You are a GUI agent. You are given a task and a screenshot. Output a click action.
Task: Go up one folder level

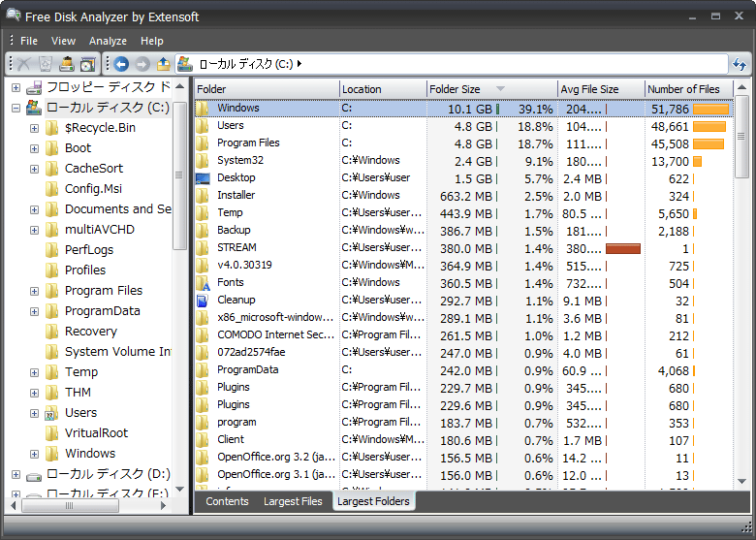pos(164,64)
